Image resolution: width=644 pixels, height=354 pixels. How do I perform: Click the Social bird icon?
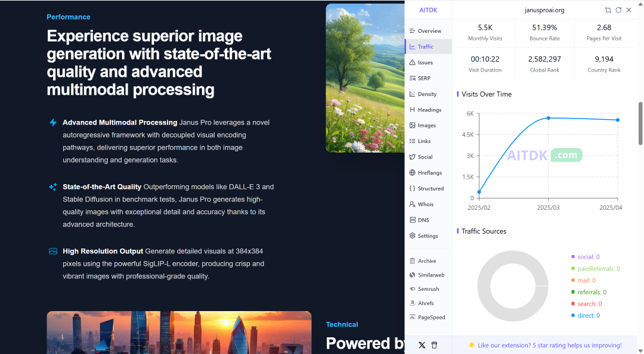pos(413,157)
